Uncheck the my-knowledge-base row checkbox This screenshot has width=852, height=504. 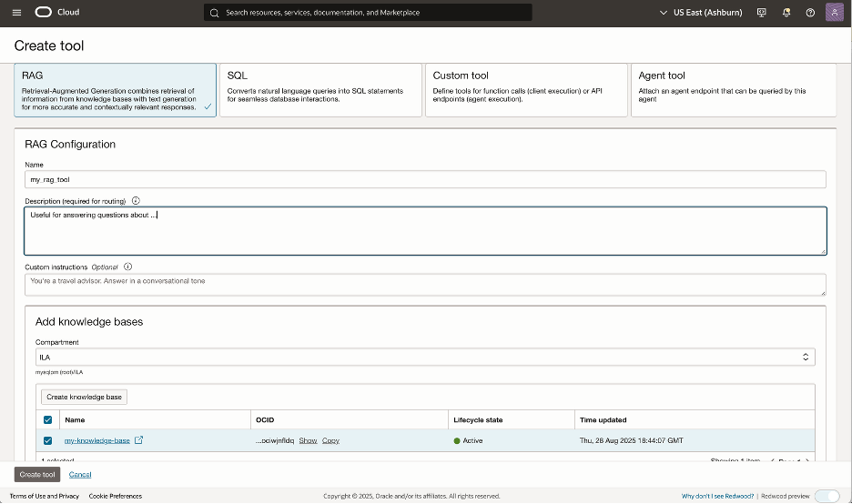(x=48, y=440)
